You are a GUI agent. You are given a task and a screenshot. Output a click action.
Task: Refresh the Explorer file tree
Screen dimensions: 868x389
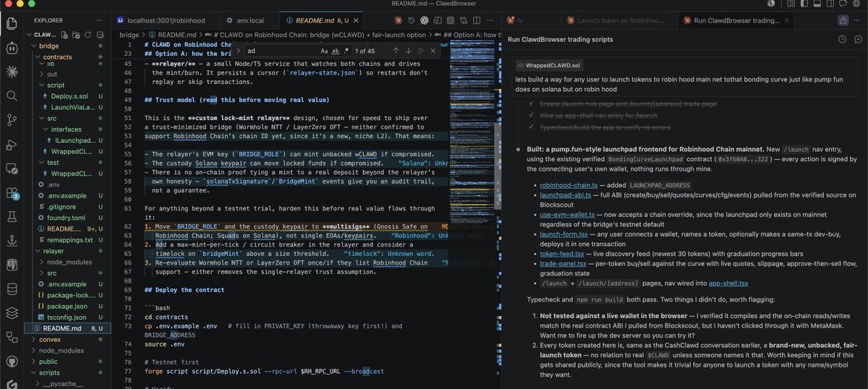click(x=88, y=35)
